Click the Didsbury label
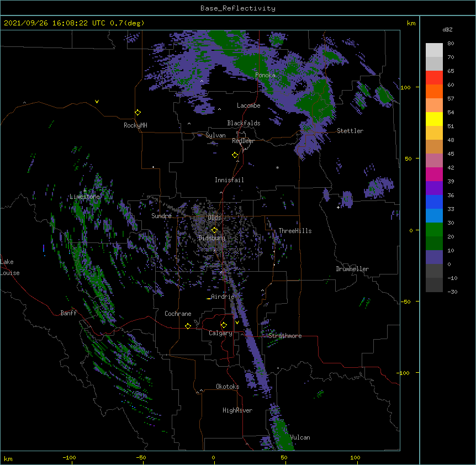 pyautogui.click(x=212, y=238)
